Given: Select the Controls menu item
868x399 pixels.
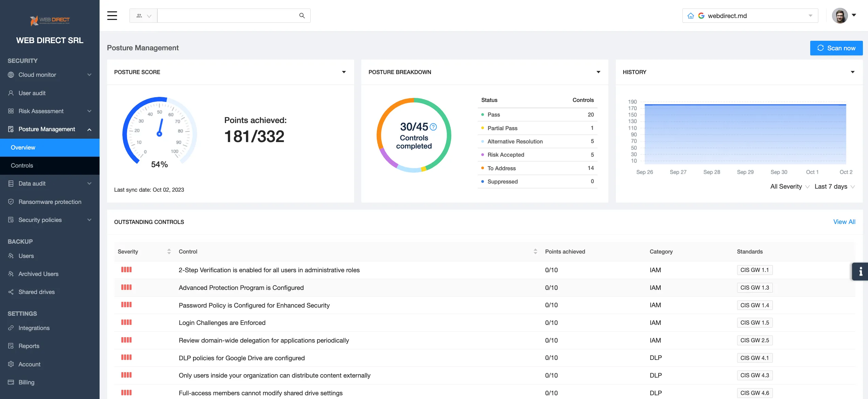Looking at the screenshot, I should [50, 166].
